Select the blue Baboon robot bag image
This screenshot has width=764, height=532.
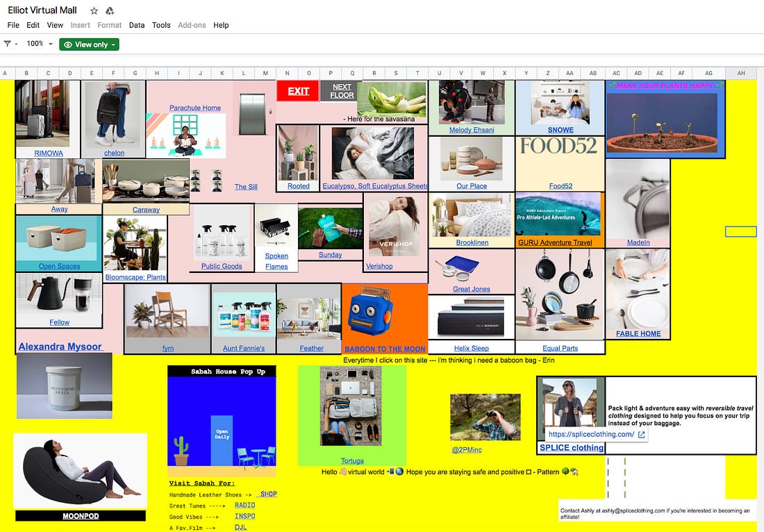click(x=370, y=313)
